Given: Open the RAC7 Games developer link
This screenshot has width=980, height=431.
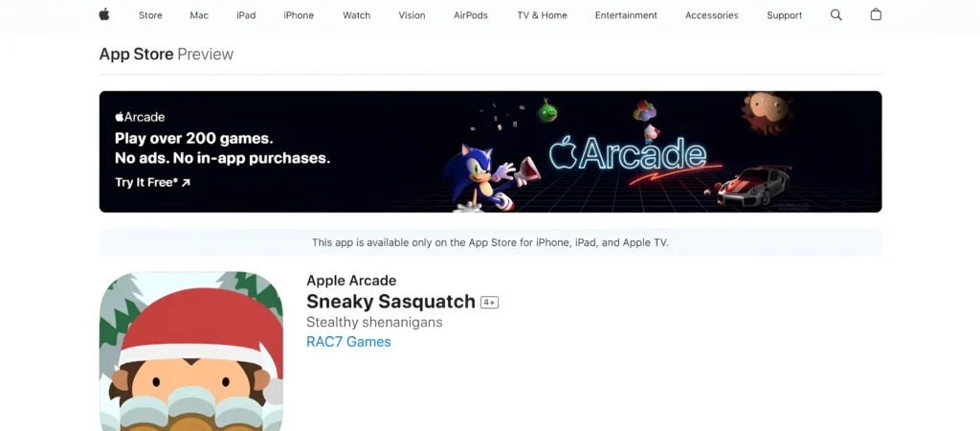Looking at the screenshot, I should point(348,342).
